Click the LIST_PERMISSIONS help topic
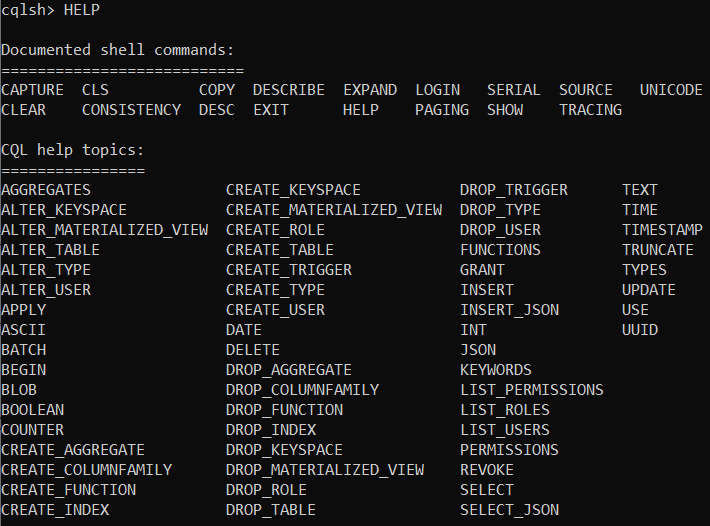 532,390
